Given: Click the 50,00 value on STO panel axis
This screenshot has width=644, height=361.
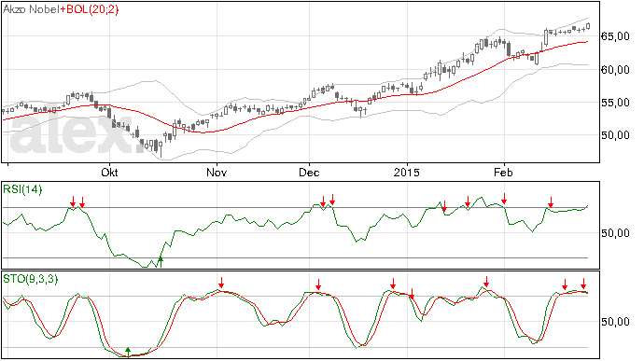Looking at the screenshot, I should [615, 322].
